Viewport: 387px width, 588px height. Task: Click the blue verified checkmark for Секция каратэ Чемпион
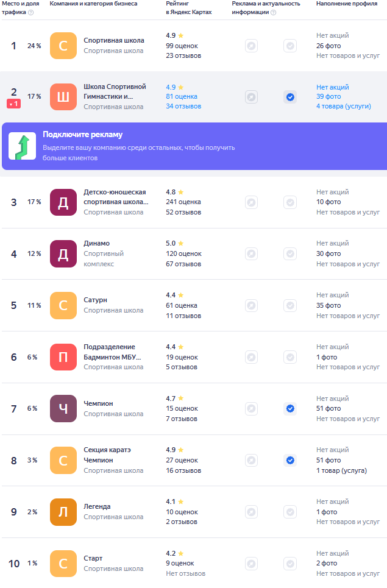[x=290, y=460]
